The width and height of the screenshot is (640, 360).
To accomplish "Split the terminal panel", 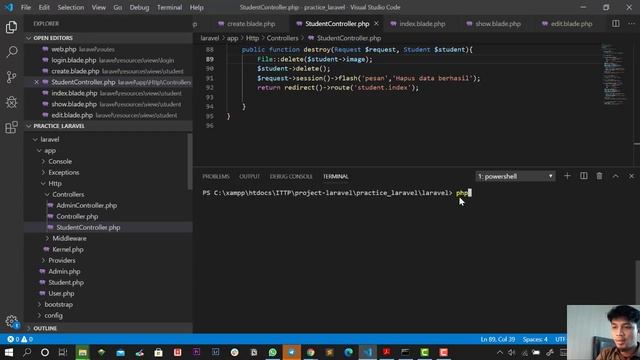I will coord(584,176).
